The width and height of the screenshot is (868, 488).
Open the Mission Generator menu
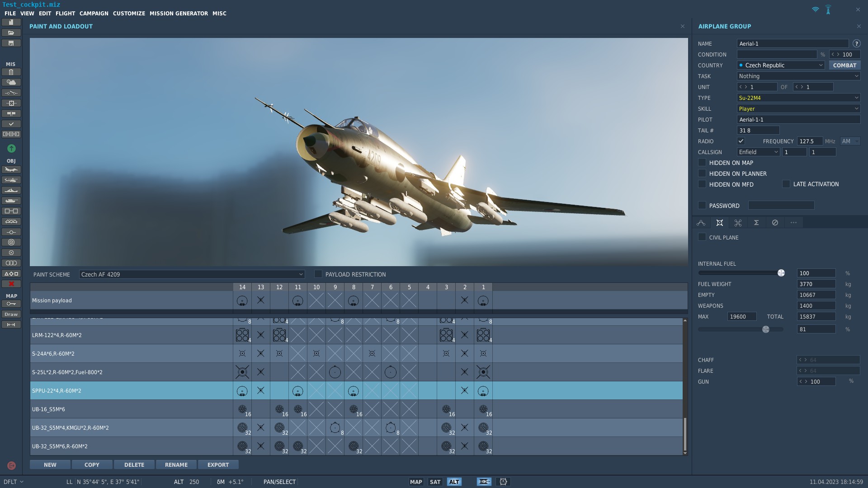179,14
